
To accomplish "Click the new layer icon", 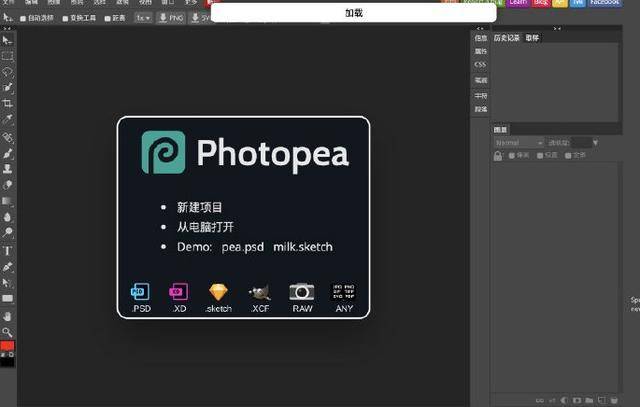I will [602, 400].
